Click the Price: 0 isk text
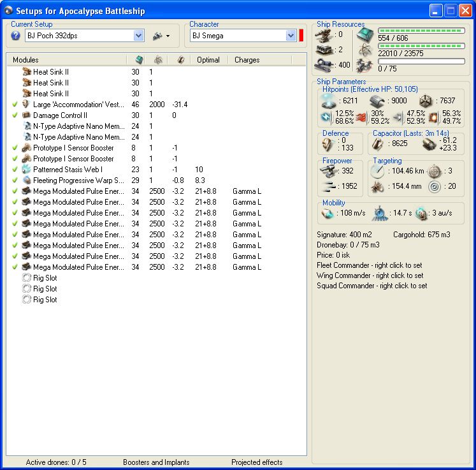This screenshot has width=476, height=470. coord(333,255)
